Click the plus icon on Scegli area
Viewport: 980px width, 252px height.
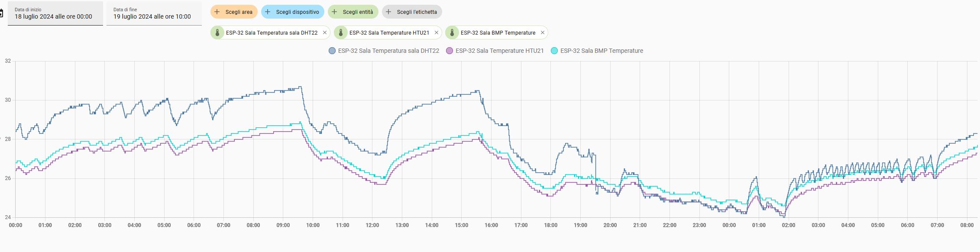(217, 12)
